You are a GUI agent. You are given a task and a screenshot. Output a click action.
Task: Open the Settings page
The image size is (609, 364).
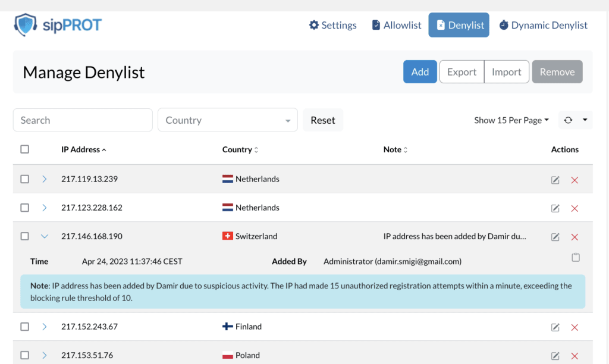pos(333,25)
